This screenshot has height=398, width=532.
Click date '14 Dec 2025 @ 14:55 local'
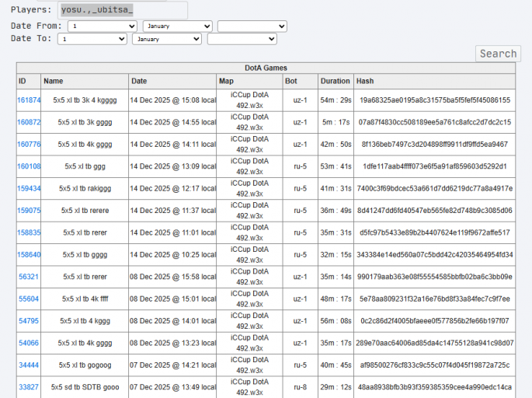click(x=172, y=122)
